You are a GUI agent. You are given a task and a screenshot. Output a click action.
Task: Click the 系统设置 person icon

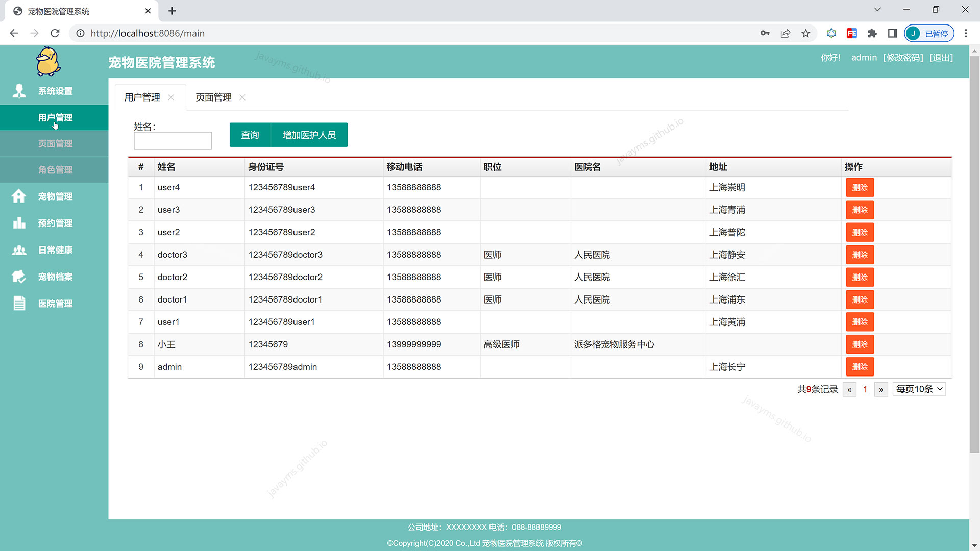coord(19,91)
